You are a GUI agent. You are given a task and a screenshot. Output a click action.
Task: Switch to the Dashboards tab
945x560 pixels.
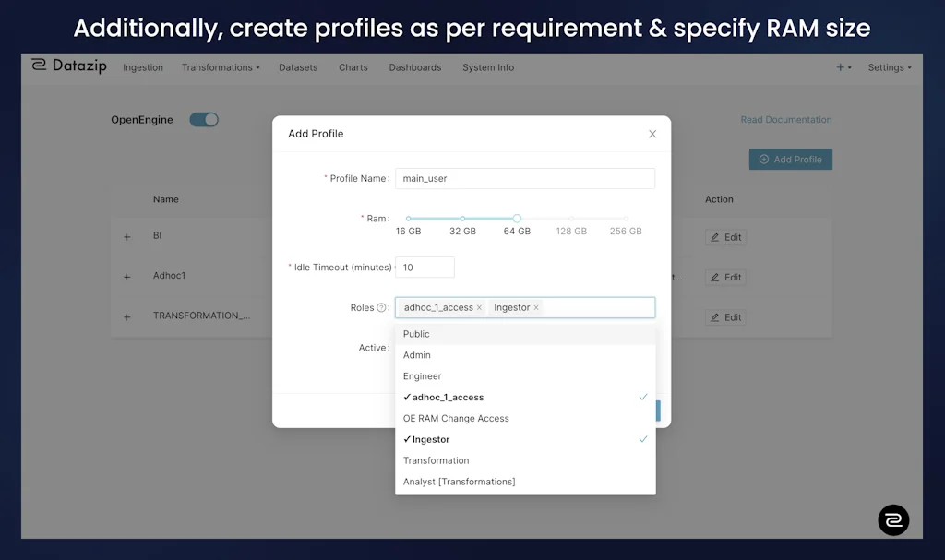pos(414,66)
